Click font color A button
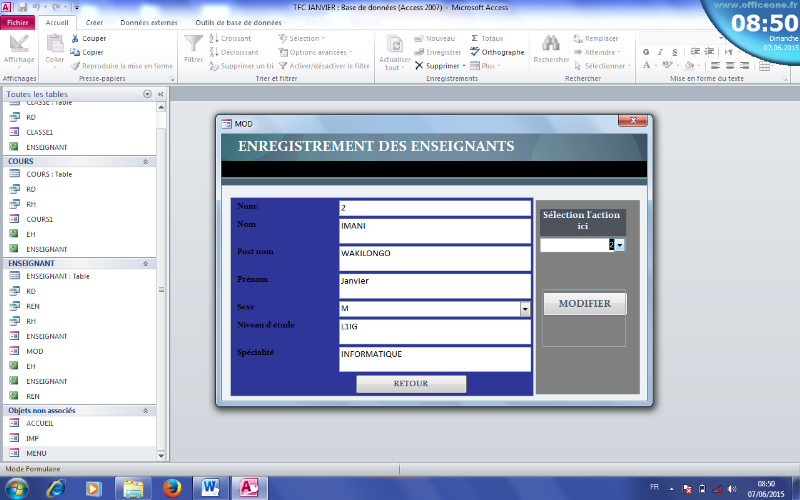The width and height of the screenshot is (800, 500). pos(646,65)
